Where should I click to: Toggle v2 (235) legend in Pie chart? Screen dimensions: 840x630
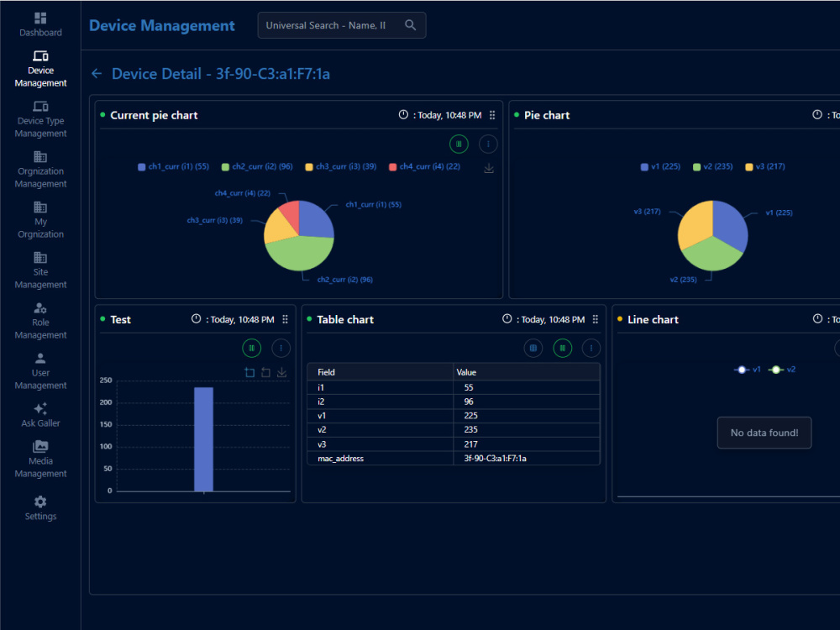point(712,166)
